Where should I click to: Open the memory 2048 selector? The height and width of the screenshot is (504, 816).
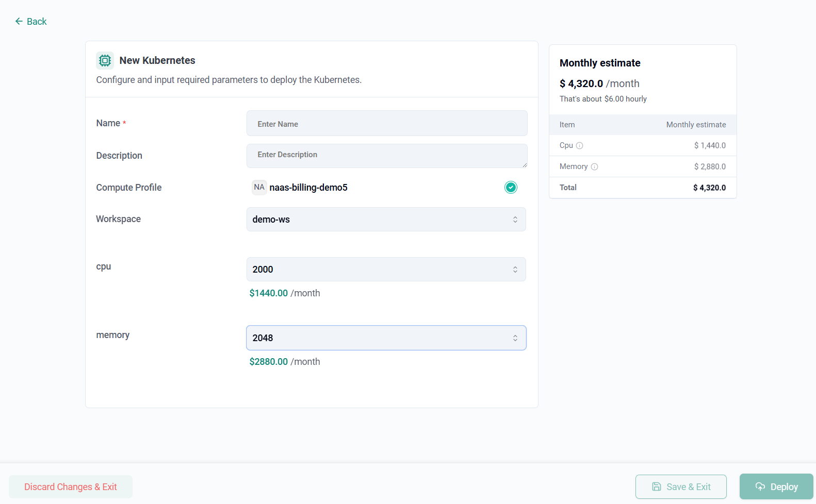tap(386, 338)
